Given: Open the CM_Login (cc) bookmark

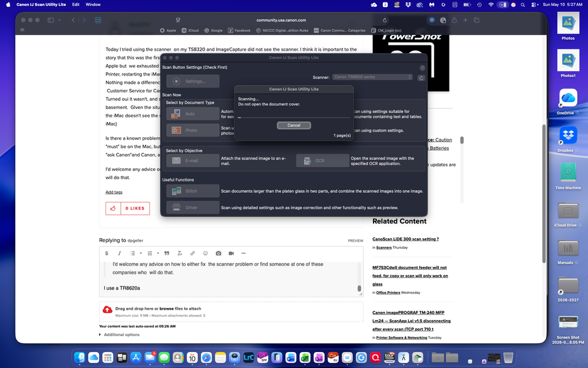Looking at the screenshot, I should (387, 31).
